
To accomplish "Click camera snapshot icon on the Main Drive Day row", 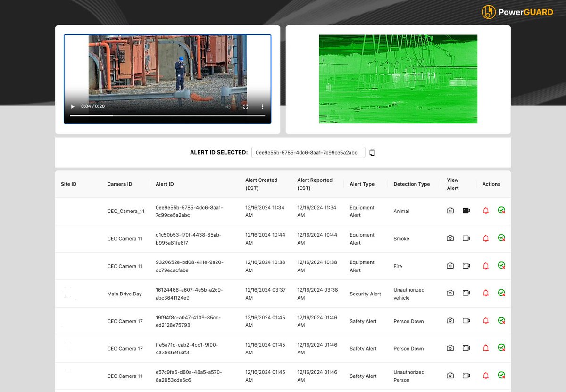I will pyautogui.click(x=450, y=293).
